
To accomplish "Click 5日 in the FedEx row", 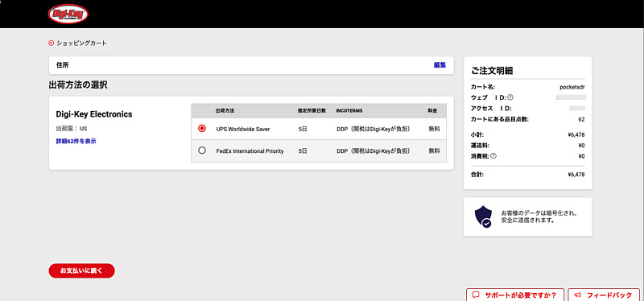I will (x=303, y=151).
